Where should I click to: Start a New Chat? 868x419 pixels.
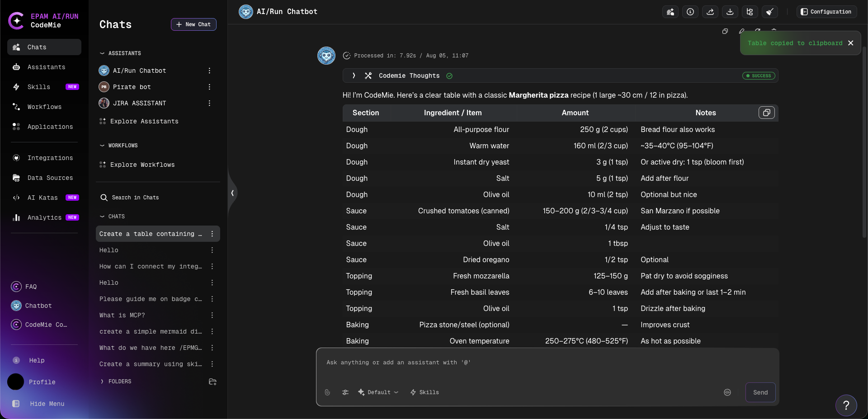tap(193, 24)
